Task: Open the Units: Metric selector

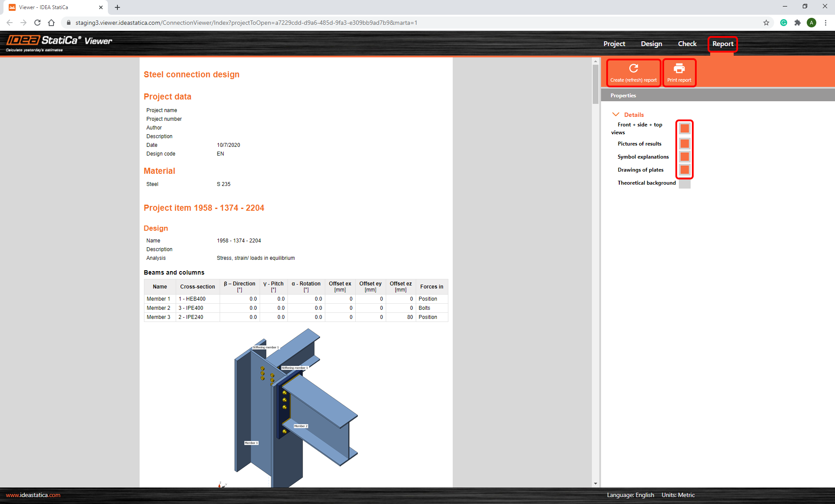Action: coord(678,495)
